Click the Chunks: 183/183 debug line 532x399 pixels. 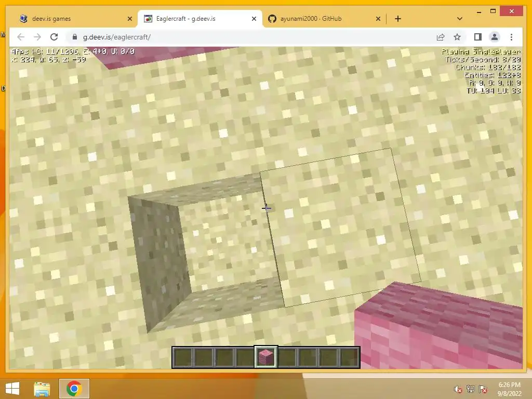(488, 68)
